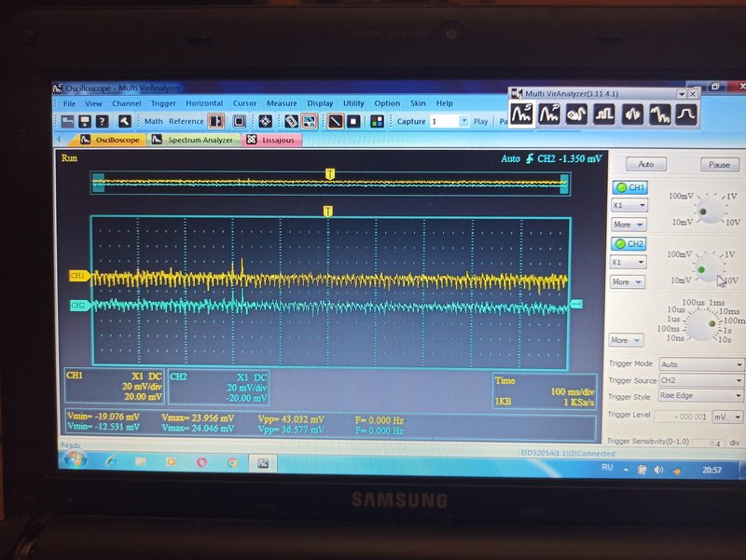Click the CH1 volts/div rotary knob
The width and height of the screenshot is (746, 560).
(x=709, y=211)
